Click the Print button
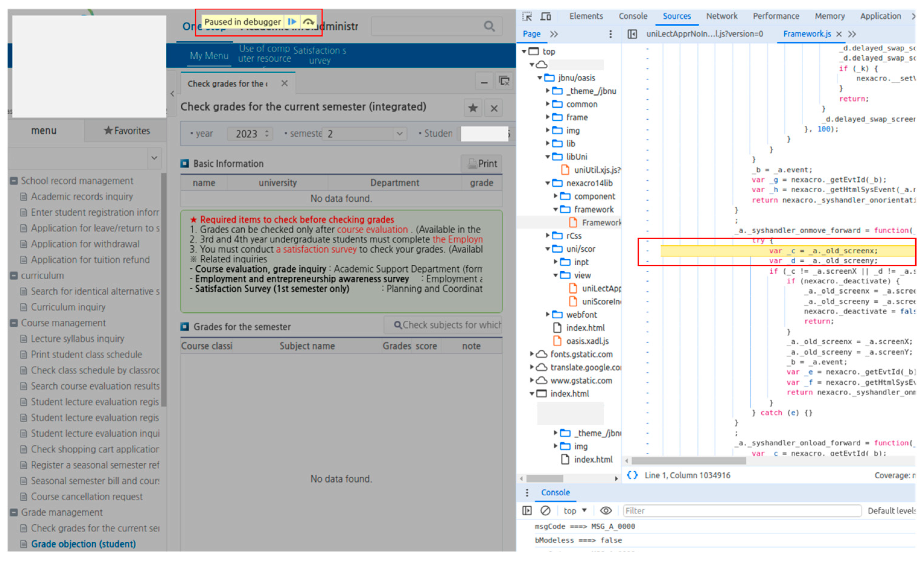The image size is (924, 561). tap(482, 164)
